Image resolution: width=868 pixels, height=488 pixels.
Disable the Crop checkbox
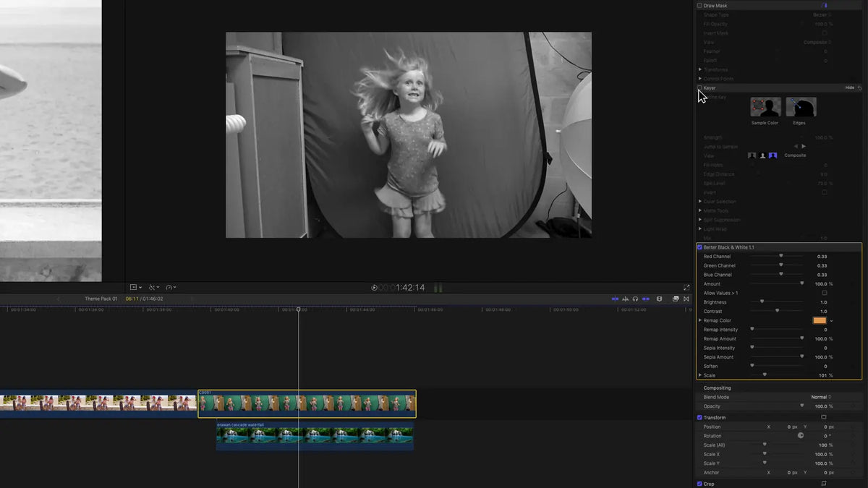699,484
